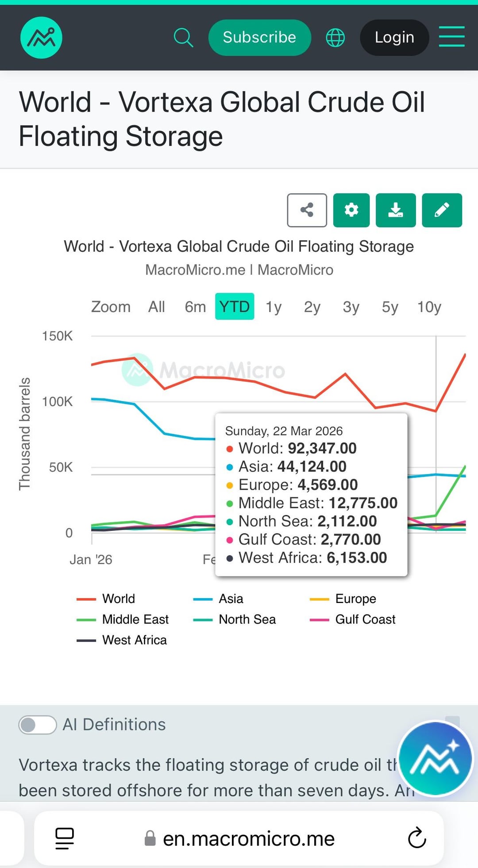
Task: Open the hamburger menu
Action: point(451,36)
